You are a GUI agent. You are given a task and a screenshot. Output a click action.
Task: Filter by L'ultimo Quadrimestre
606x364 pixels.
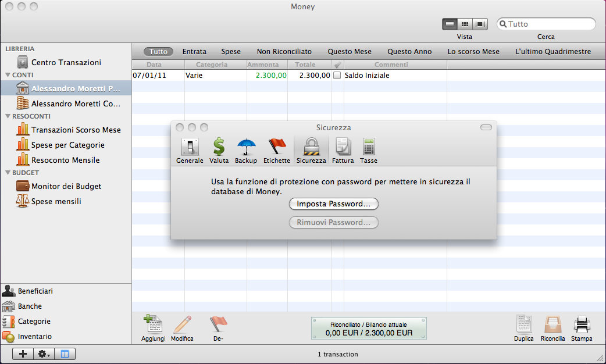[553, 51]
